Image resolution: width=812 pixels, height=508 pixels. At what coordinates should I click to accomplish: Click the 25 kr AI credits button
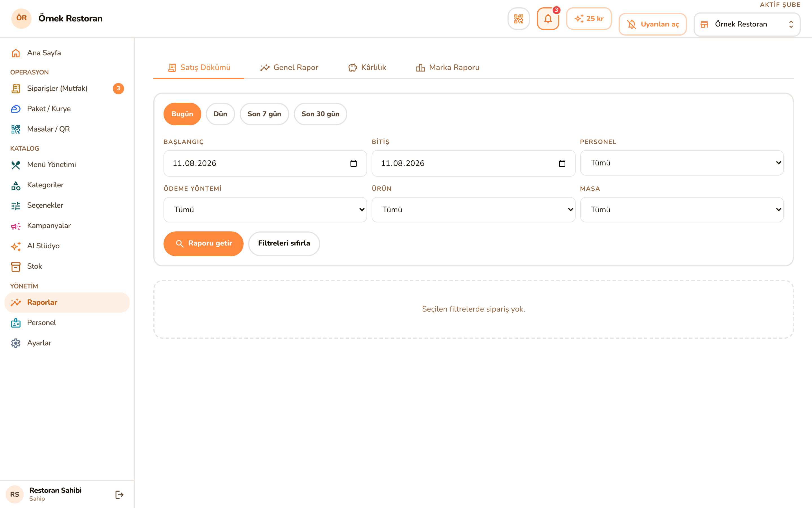[589, 19]
